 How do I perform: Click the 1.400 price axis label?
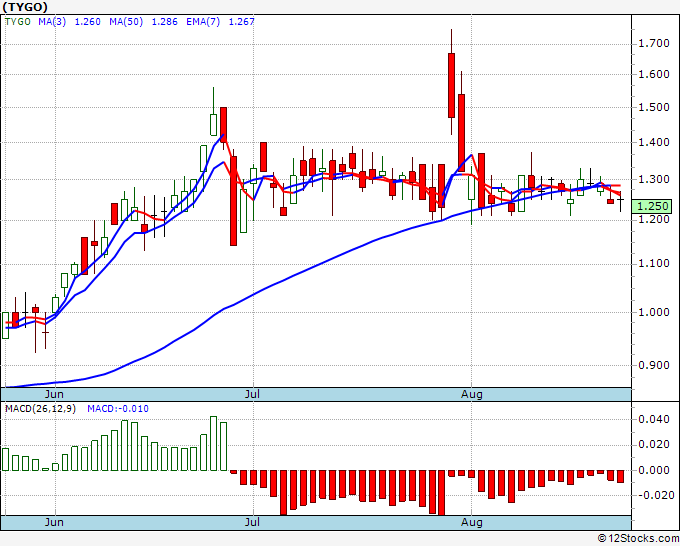click(654, 142)
